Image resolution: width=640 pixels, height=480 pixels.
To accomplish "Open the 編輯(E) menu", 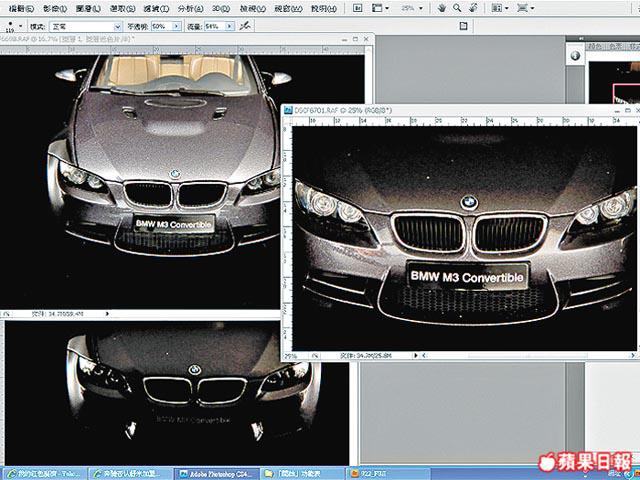I will pos(21,8).
